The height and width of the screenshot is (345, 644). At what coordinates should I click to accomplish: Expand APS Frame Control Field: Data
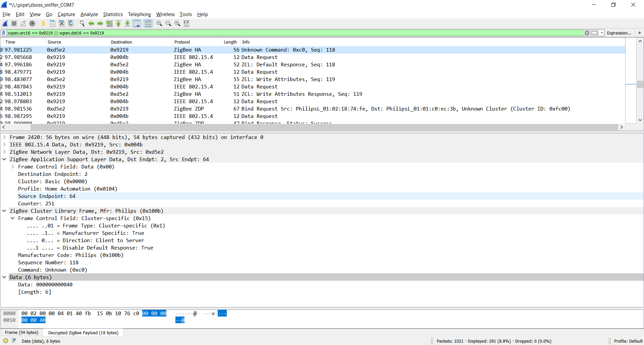point(13,167)
